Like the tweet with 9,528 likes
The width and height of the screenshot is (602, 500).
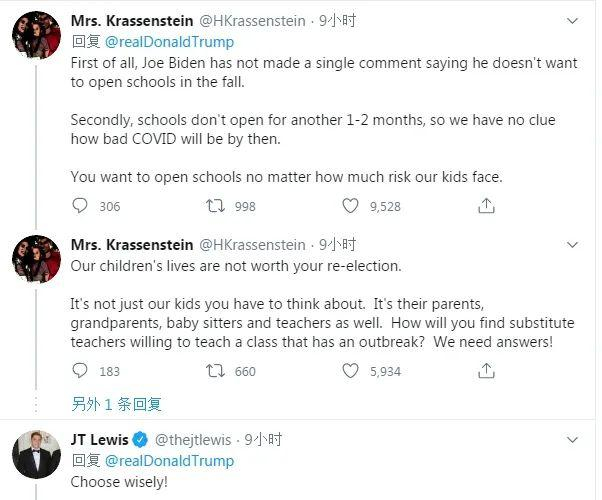(x=350, y=206)
